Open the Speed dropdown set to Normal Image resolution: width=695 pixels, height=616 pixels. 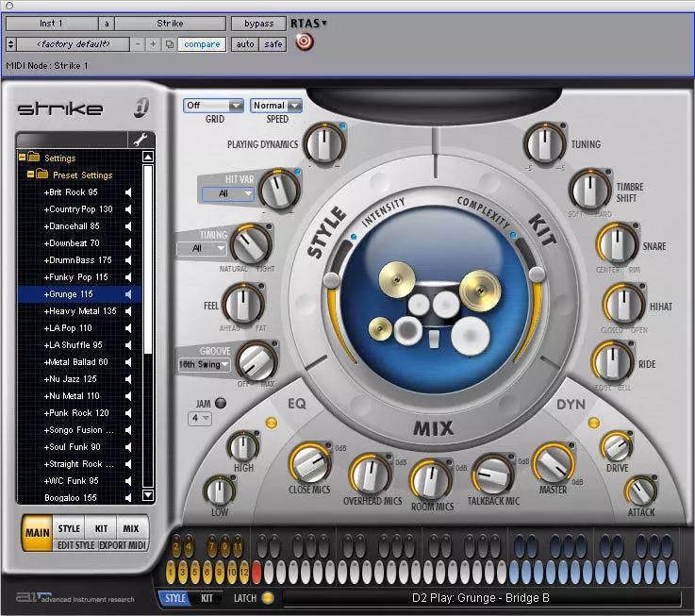(276, 106)
